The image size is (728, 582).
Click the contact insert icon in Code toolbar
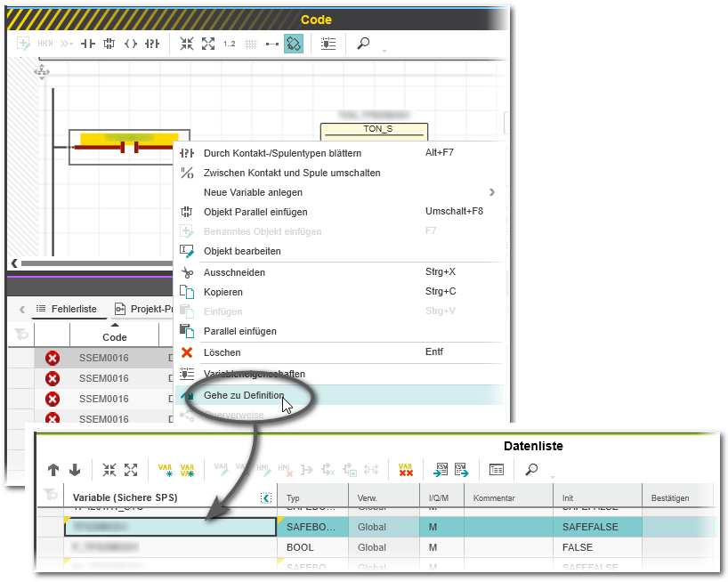click(88, 44)
